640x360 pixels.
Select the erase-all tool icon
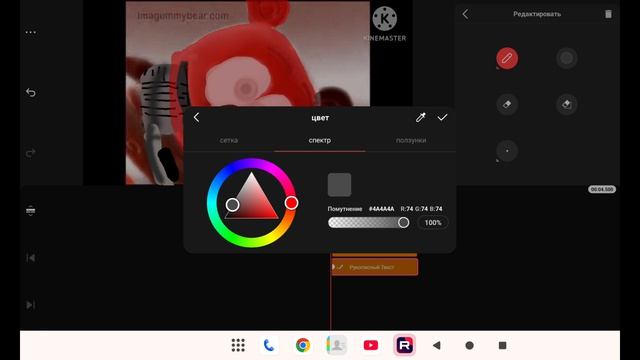click(x=567, y=104)
